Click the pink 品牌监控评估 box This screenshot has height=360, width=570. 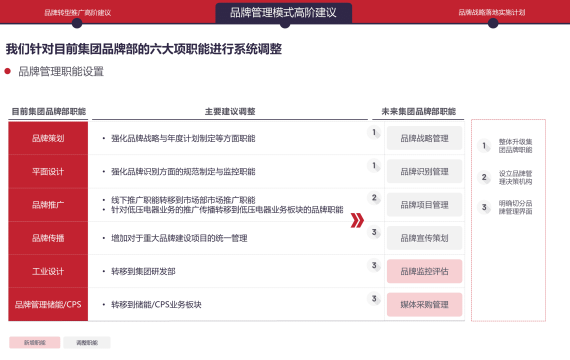click(424, 271)
